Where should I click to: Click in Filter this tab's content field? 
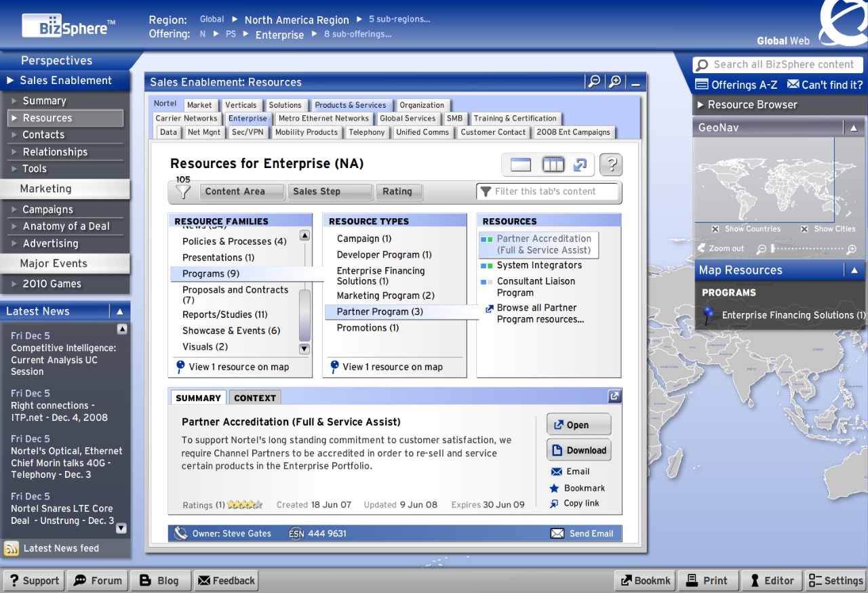point(548,192)
